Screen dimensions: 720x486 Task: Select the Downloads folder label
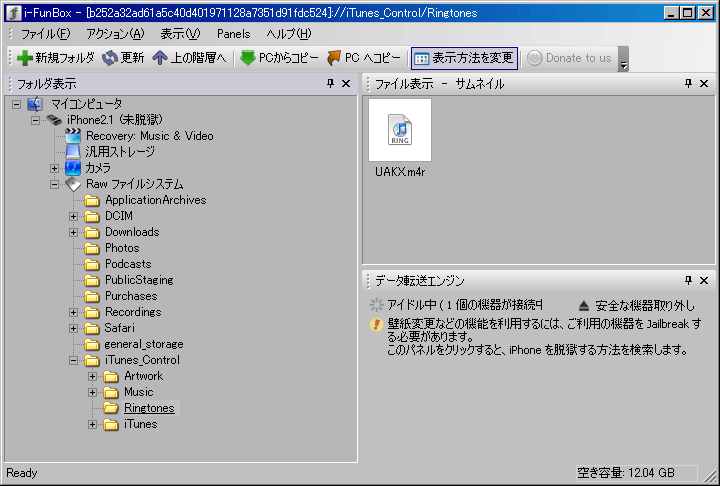coord(132,232)
